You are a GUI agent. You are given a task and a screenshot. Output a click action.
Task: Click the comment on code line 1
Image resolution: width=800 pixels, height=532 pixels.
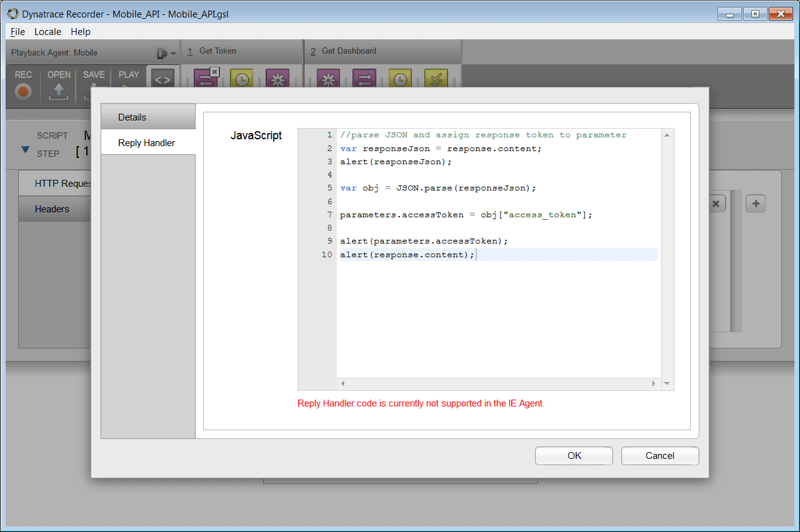click(483, 135)
